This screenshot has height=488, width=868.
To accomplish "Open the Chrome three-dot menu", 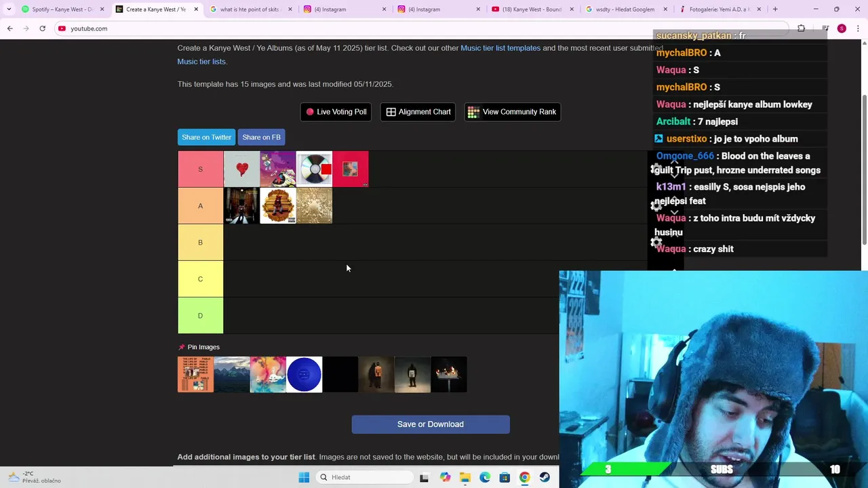I will click(859, 28).
